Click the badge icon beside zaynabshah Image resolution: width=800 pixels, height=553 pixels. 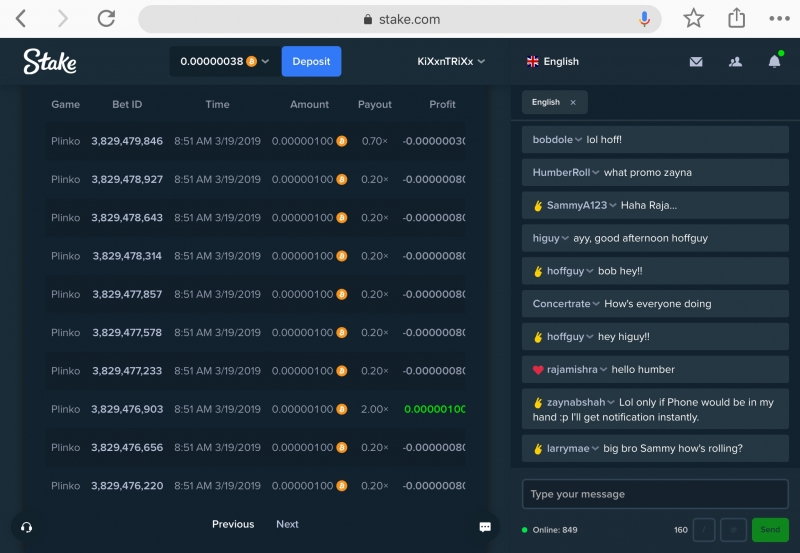(538, 403)
